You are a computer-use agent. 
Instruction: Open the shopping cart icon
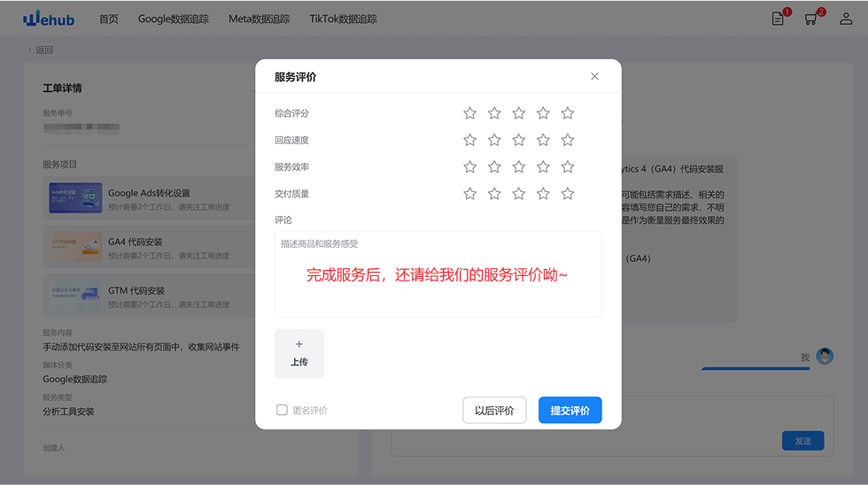(x=810, y=19)
